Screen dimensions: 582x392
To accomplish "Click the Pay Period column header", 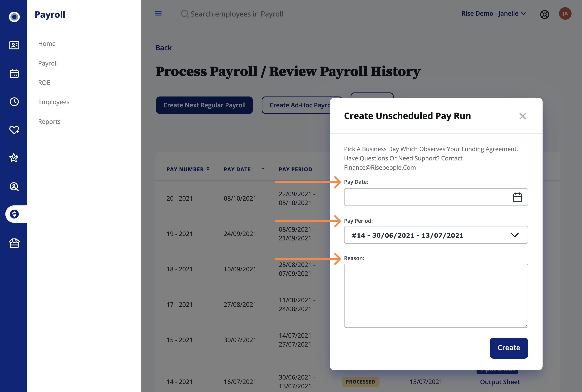I will click(295, 169).
